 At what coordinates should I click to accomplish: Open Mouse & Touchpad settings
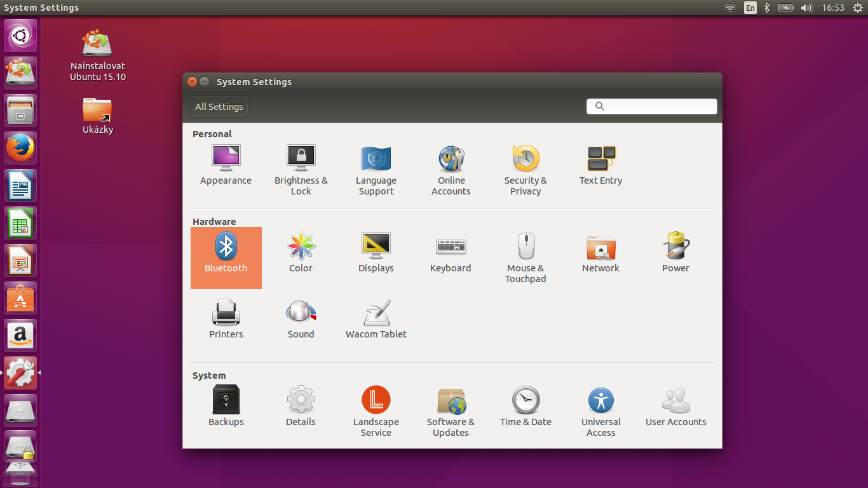pyautogui.click(x=526, y=257)
